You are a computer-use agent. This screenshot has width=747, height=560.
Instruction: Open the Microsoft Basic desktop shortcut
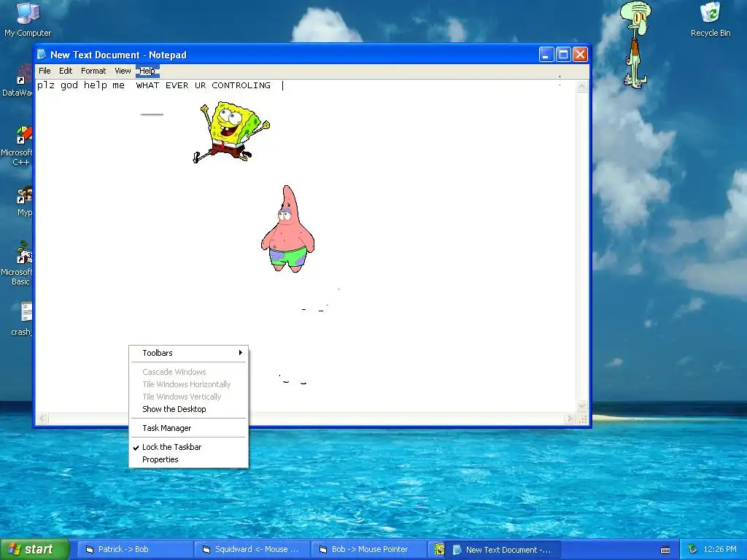(x=18, y=263)
